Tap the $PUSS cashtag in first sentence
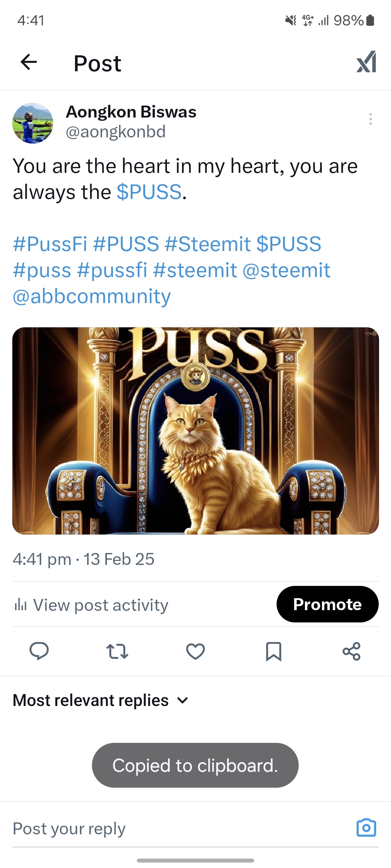The image size is (391, 868). click(x=149, y=192)
